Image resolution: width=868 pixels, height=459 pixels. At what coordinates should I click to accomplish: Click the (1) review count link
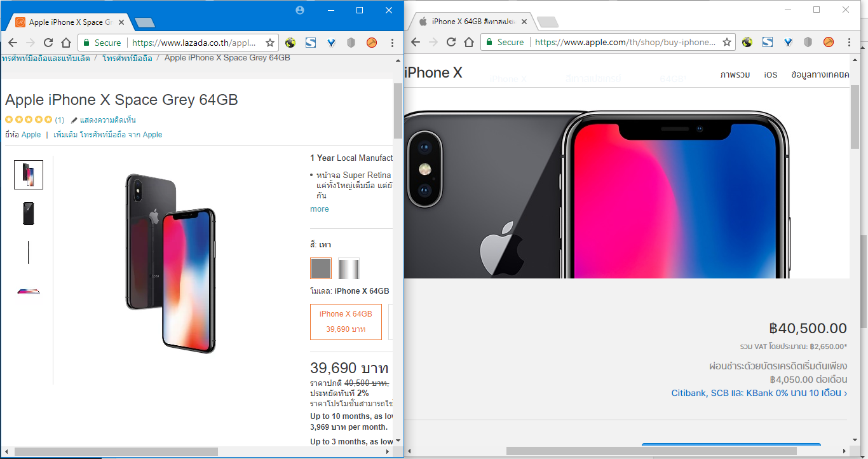pos(60,120)
